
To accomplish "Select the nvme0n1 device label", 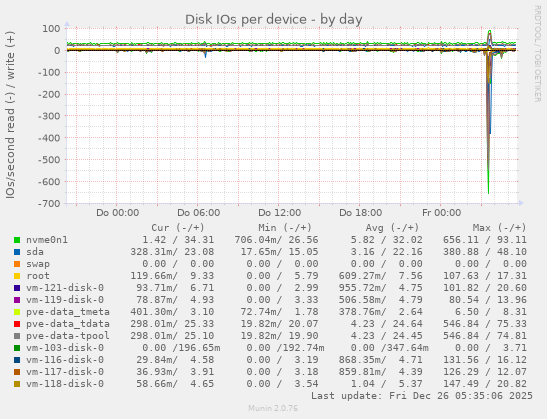I will [47, 240].
